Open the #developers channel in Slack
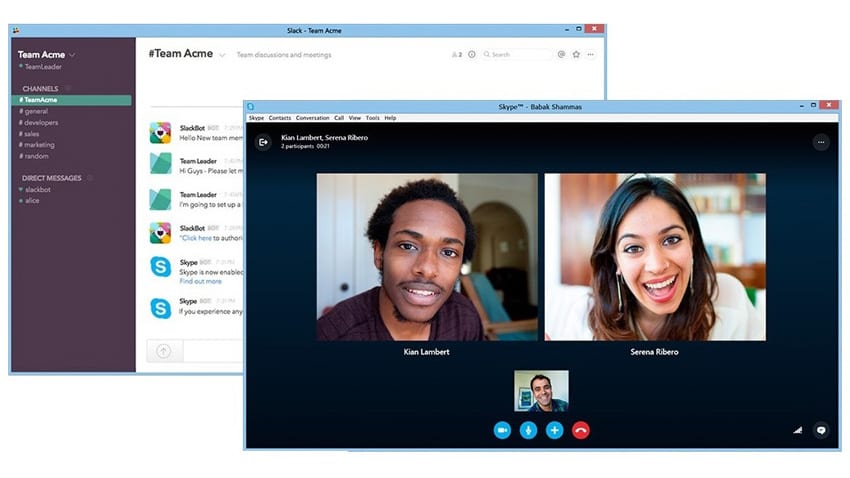 (38, 122)
